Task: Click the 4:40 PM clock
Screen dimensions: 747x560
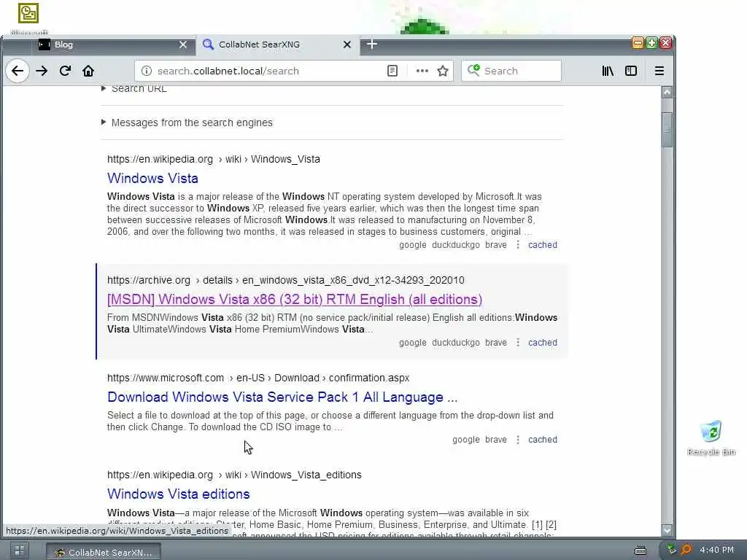Action: [x=717, y=550]
